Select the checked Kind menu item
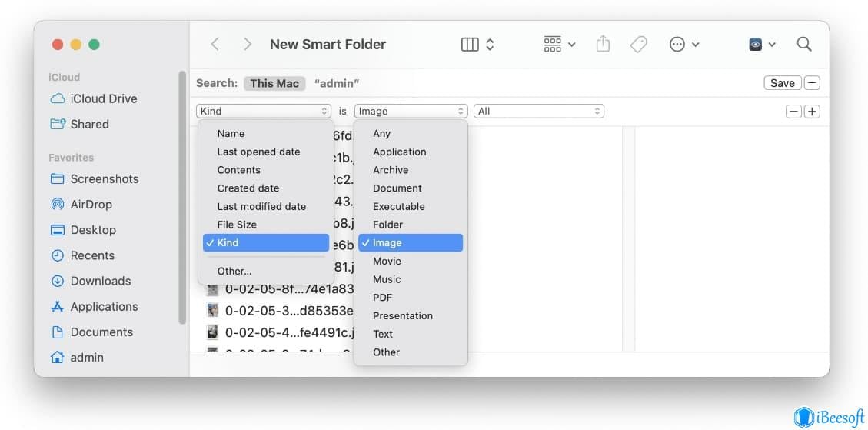The height and width of the screenshot is (430, 868). pos(266,243)
